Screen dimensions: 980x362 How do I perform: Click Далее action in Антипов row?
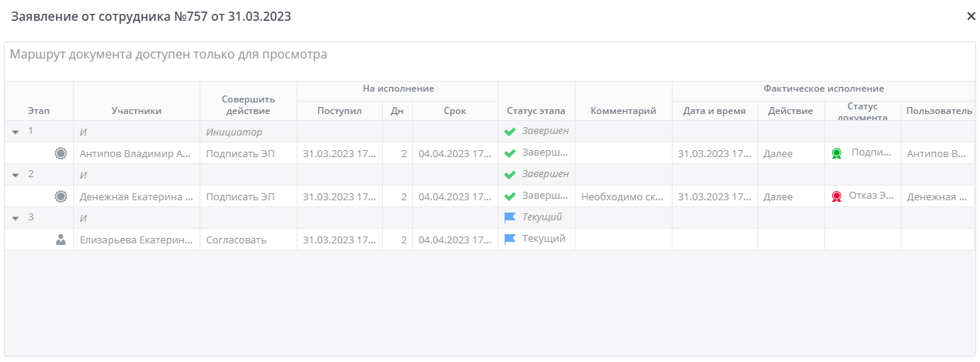(x=790, y=153)
